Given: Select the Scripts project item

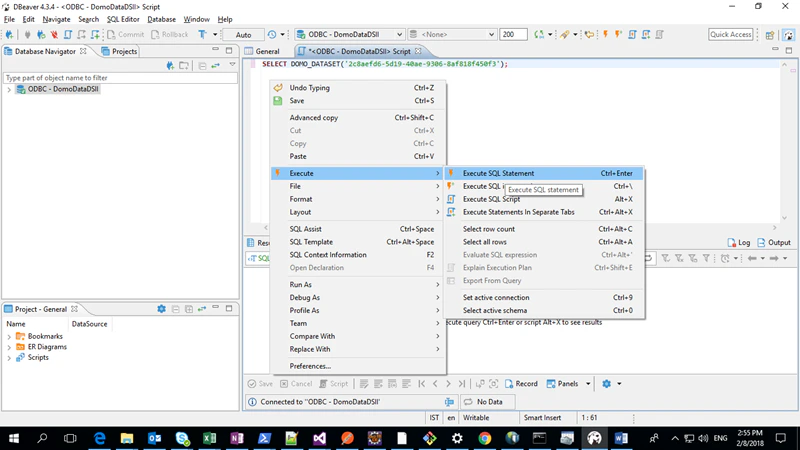Looking at the screenshot, I should [38, 358].
